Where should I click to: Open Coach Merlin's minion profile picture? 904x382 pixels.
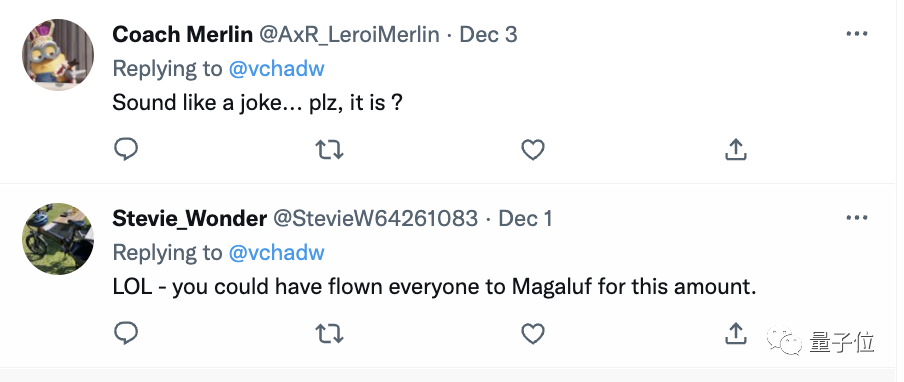(58, 55)
